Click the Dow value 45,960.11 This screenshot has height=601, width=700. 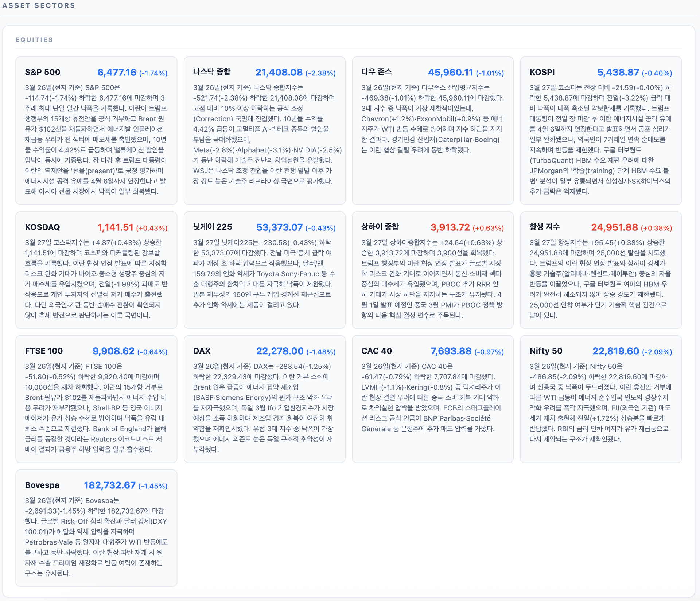tap(450, 72)
